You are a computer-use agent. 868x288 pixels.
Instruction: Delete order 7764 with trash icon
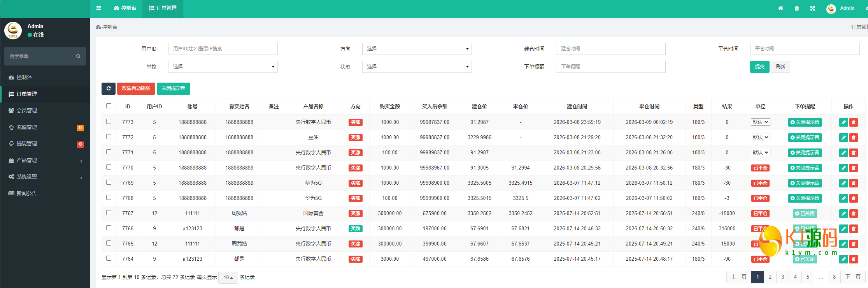[854, 259]
